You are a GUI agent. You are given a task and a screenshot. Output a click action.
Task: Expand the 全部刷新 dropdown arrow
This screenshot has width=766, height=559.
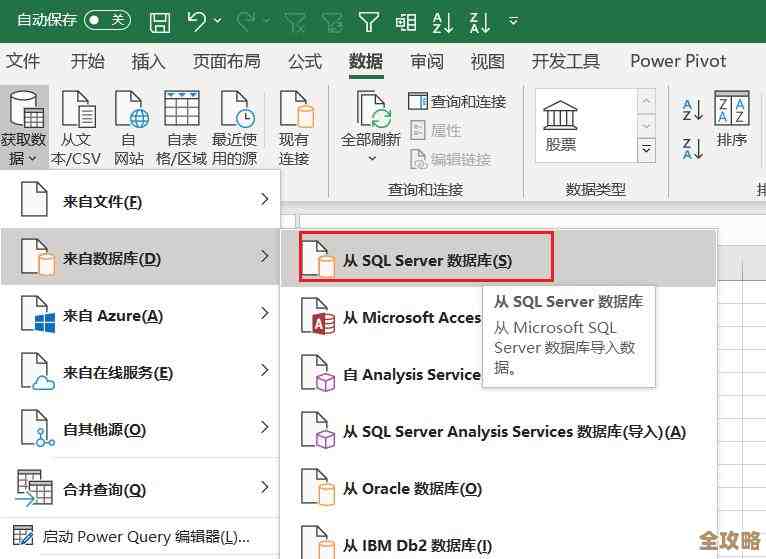coord(372,158)
